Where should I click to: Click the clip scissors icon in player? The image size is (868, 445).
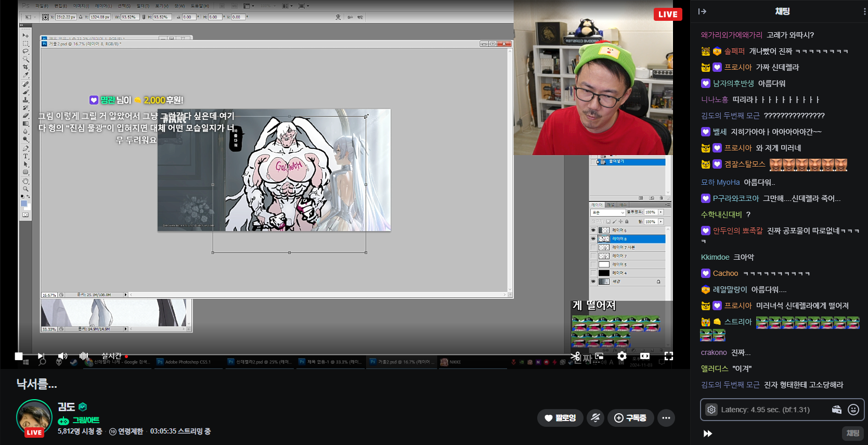(x=575, y=356)
